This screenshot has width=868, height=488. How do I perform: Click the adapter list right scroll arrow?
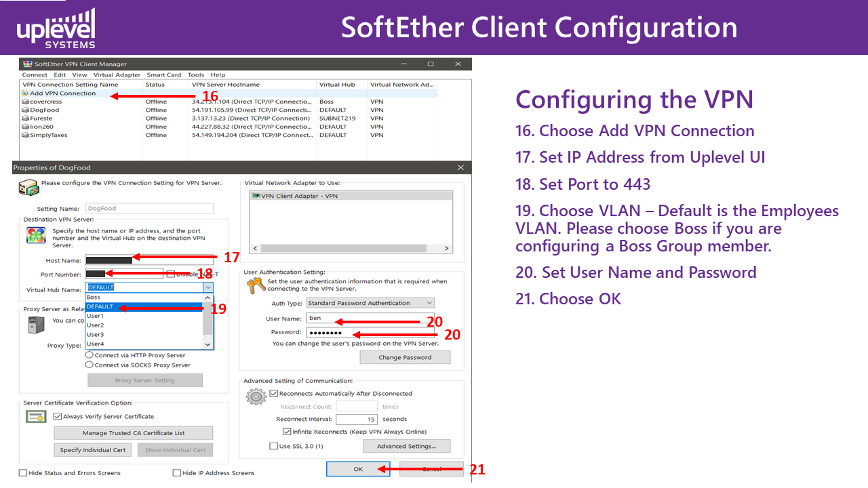click(448, 249)
